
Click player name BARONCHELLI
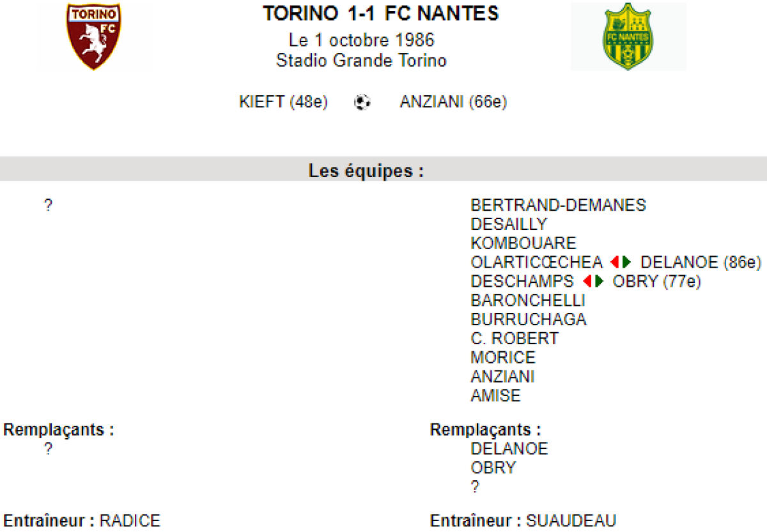click(x=528, y=300)
